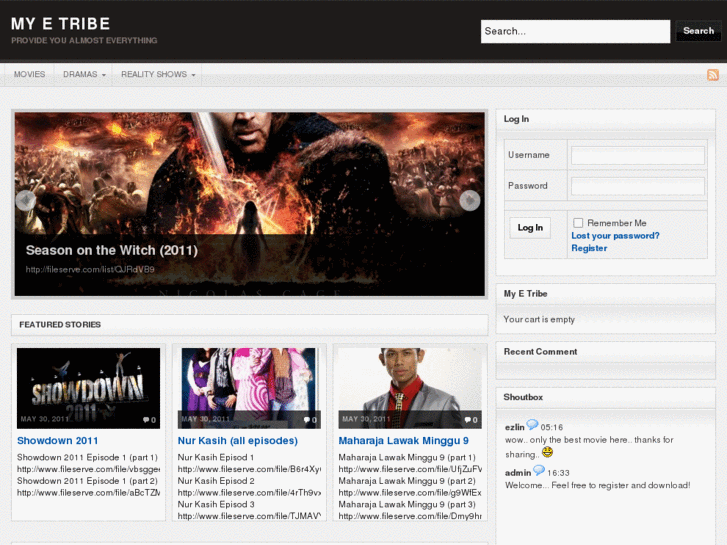Open the Movies menu item
The image size is (727, 545).
pos(29,75)
